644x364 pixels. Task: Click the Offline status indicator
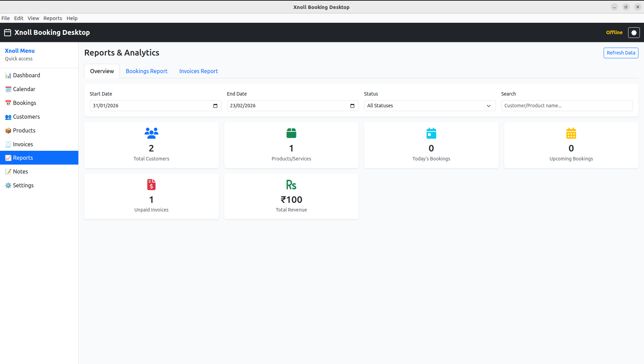(614, 32)
